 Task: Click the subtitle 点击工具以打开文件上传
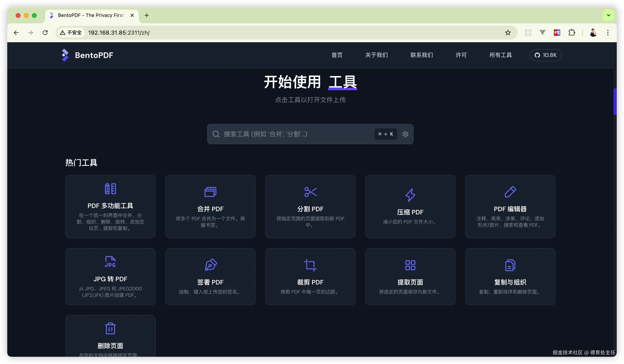tap(310, 100)
